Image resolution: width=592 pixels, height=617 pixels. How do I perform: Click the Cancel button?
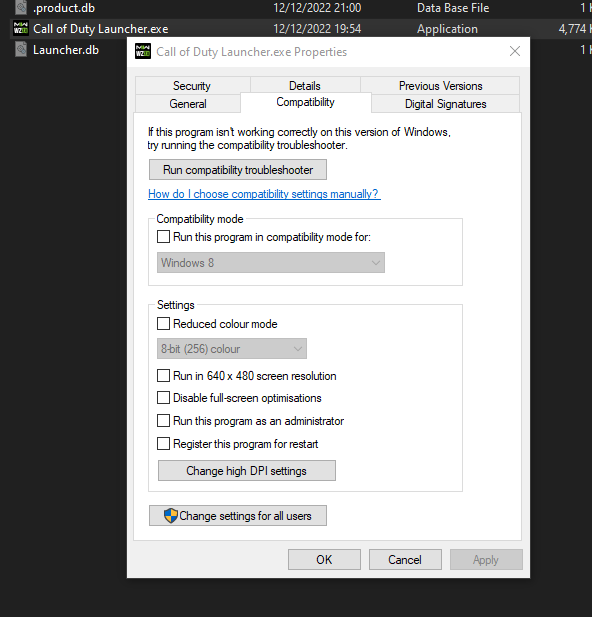[x=405, y=559]
